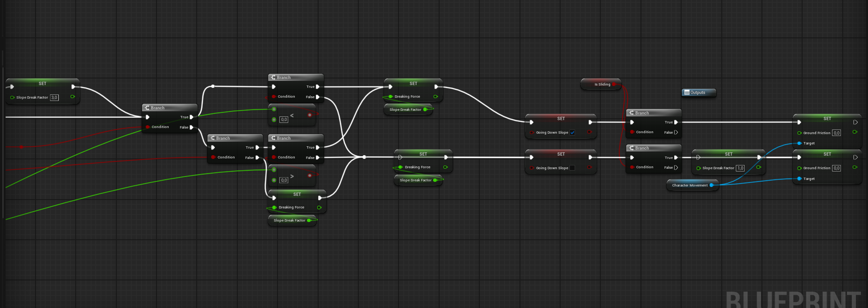Viewport: 868px width, 308px height.
Task: Click the Target pin on upper Ground Friction SET
Action: (800, 143)
